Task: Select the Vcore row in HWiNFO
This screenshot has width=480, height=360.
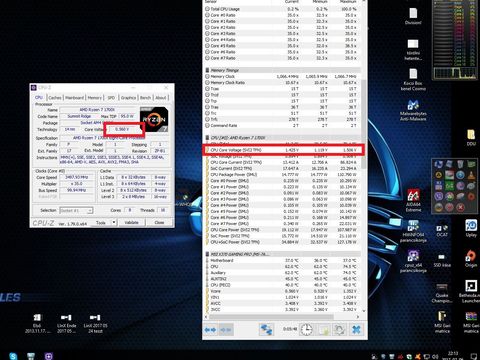Action: [282, 291]
